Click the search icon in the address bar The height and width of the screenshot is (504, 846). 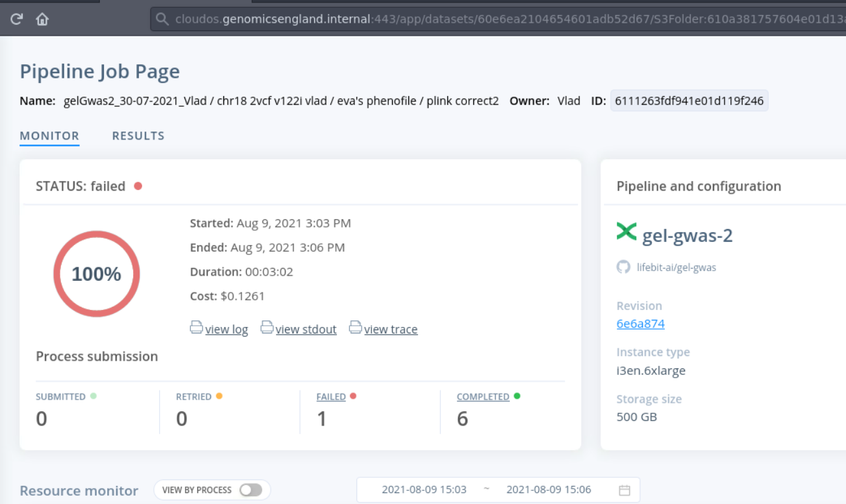coord(162,19)
